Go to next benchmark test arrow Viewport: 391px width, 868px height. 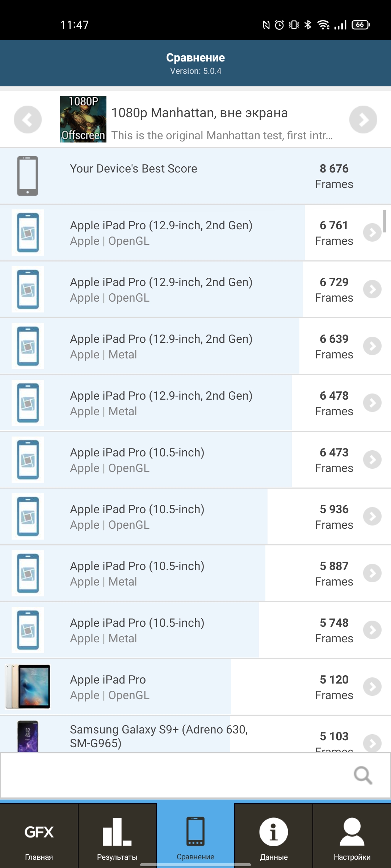363,119
